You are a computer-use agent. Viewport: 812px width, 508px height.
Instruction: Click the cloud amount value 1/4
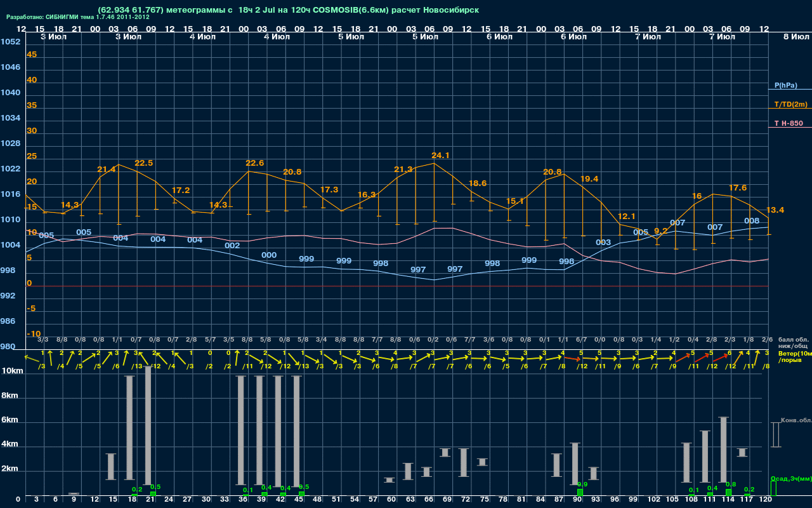point(655,340)
